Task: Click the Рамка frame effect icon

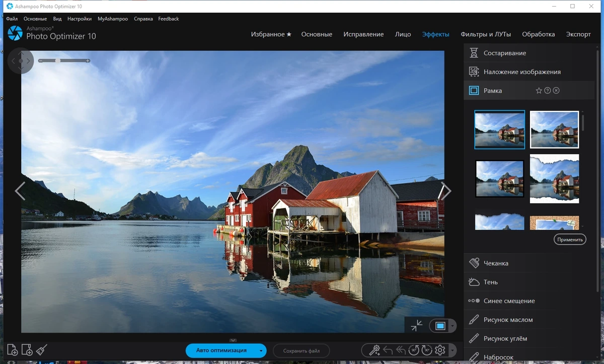Action: [474, 91]
